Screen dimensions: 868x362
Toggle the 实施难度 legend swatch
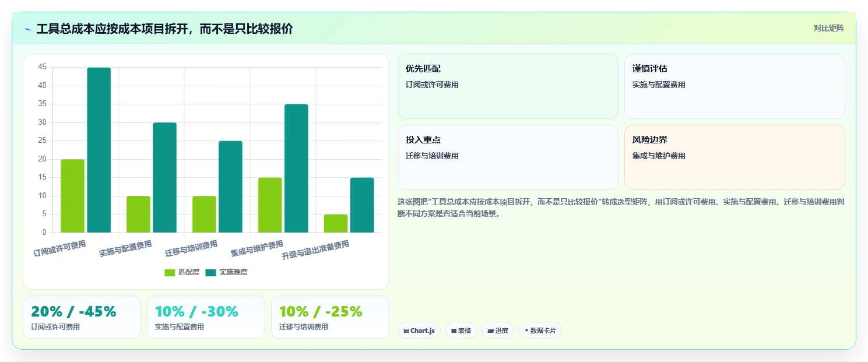[x=210, y=272]
